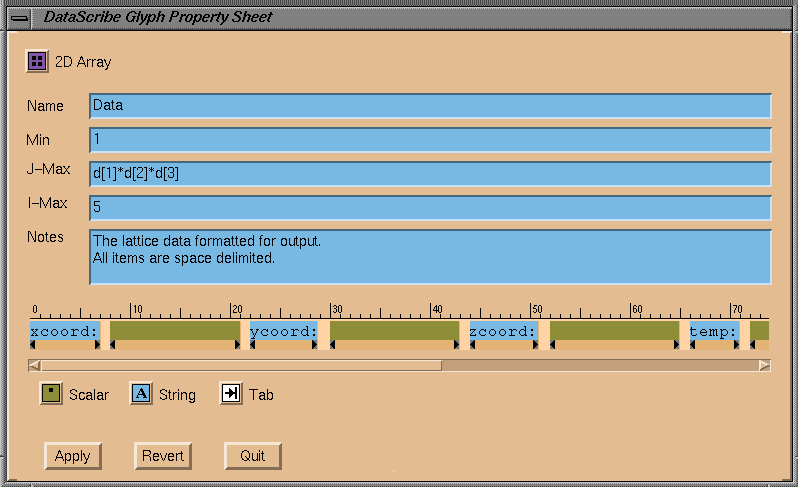Select the xcoord: string segment
Viewport: 798px width, 487px height.
(65, 331)
